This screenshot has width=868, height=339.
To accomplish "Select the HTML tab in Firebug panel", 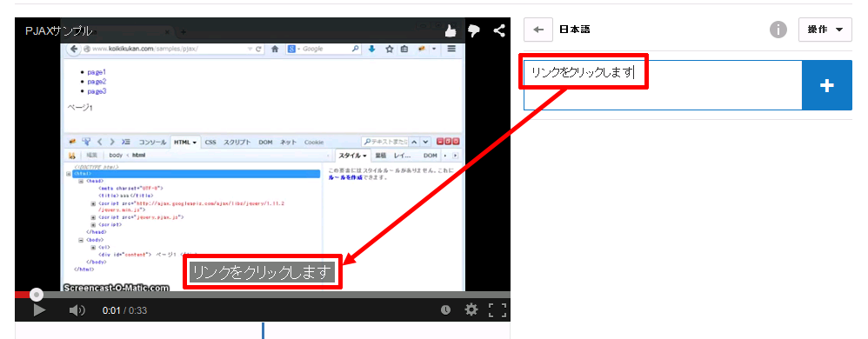I will click(x=185, y=143).
